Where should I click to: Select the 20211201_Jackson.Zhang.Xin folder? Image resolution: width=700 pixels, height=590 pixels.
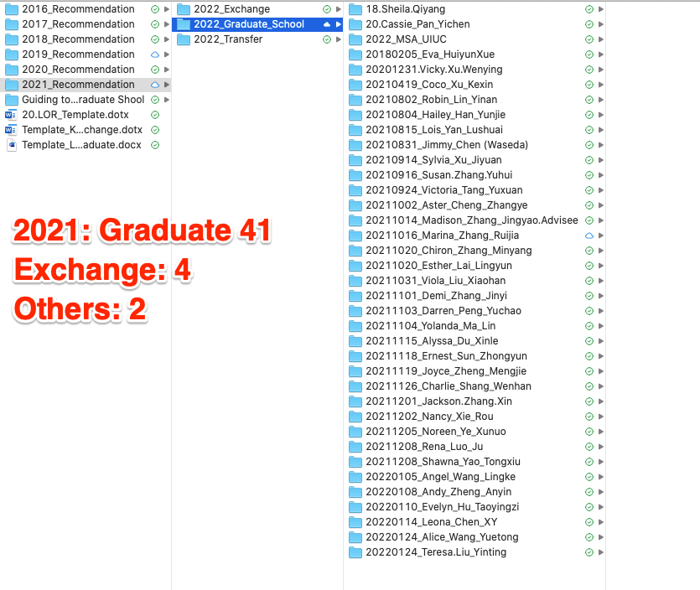pos(476,401)
